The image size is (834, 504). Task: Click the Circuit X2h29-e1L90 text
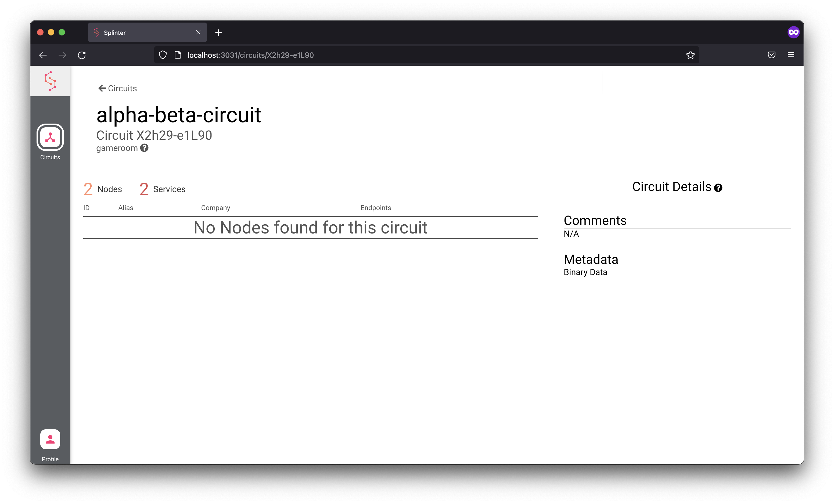pos(154,135)
